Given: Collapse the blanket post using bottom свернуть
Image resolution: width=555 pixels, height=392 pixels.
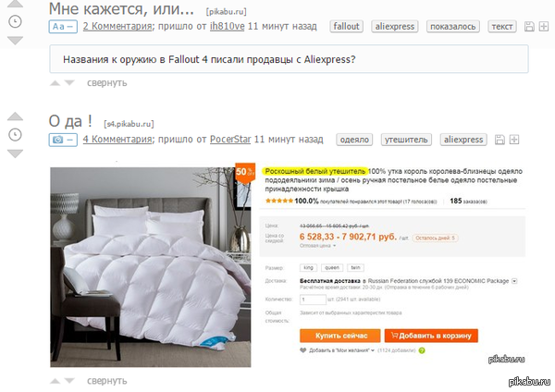Looking at the screenshot, I should (107, 381).
